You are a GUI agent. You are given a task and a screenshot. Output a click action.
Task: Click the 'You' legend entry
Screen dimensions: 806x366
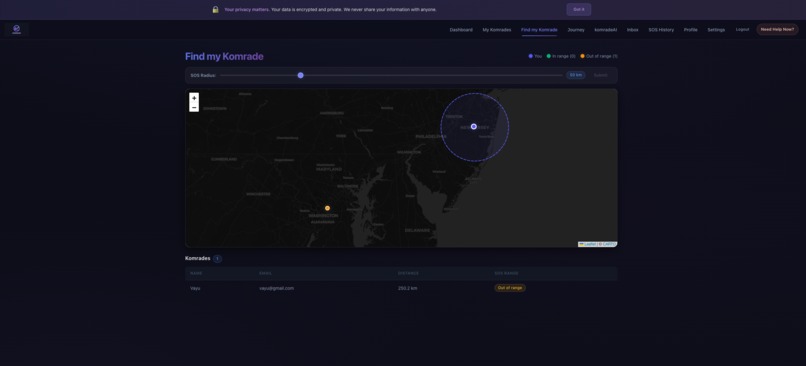point(535,56)
